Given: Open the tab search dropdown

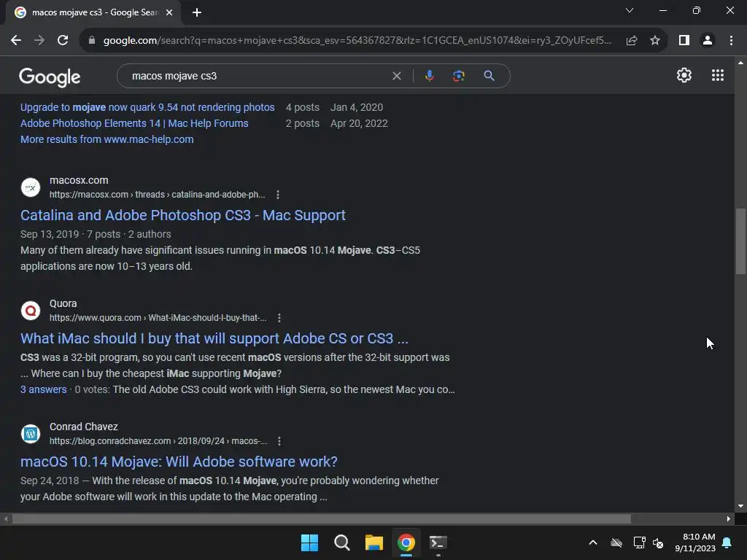Looking at the screenshot, I should [x=630, y=10].
